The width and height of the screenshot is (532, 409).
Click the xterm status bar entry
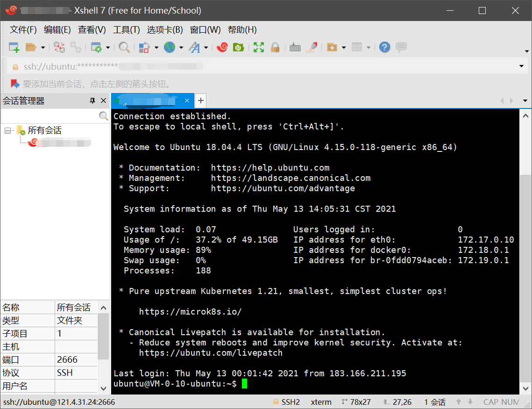pyautogui.click(x=321, y=402)
